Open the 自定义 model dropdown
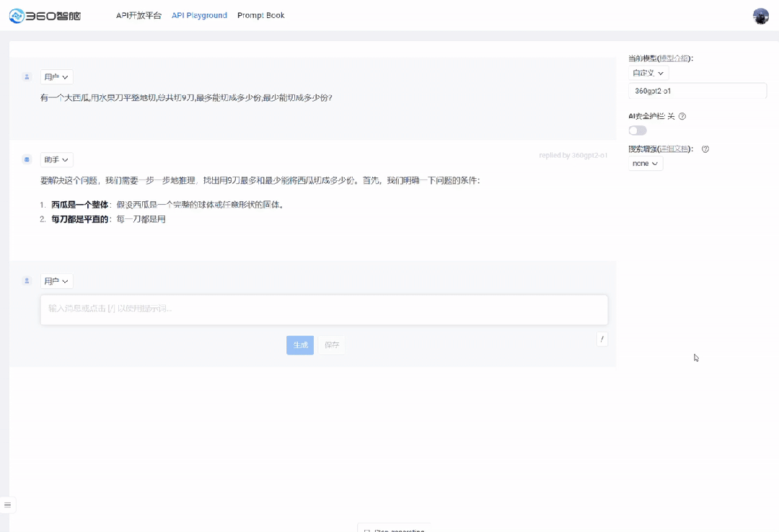Viewport: 779px width, 532px height. click(648, 73)
